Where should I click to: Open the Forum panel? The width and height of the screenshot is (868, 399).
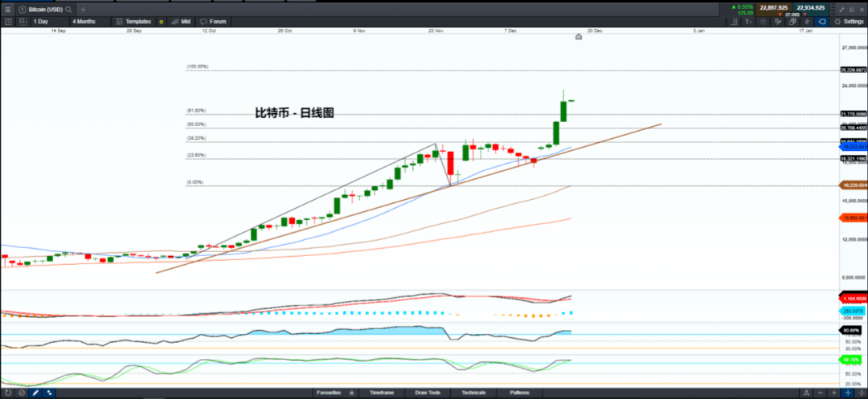click(x=213, y=22)
